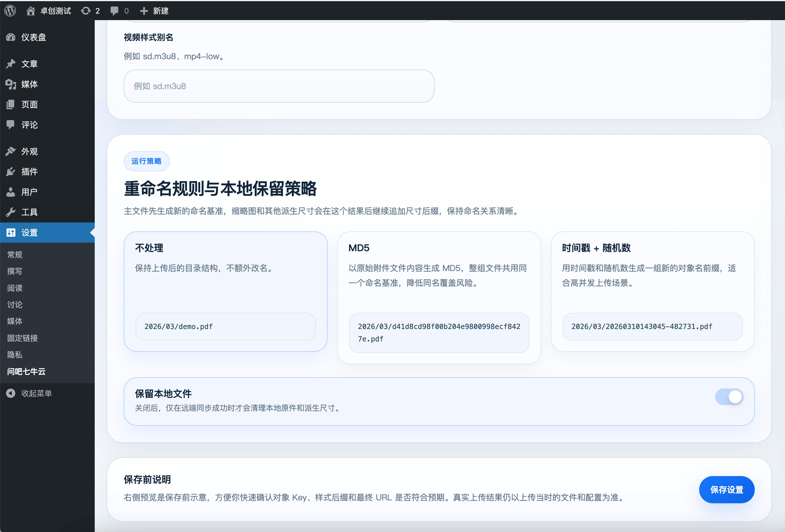Image resolution: width=785 pixels, height=532 pixels.
Task: Open the WordPress logo menu
Action: click(10, 10)
